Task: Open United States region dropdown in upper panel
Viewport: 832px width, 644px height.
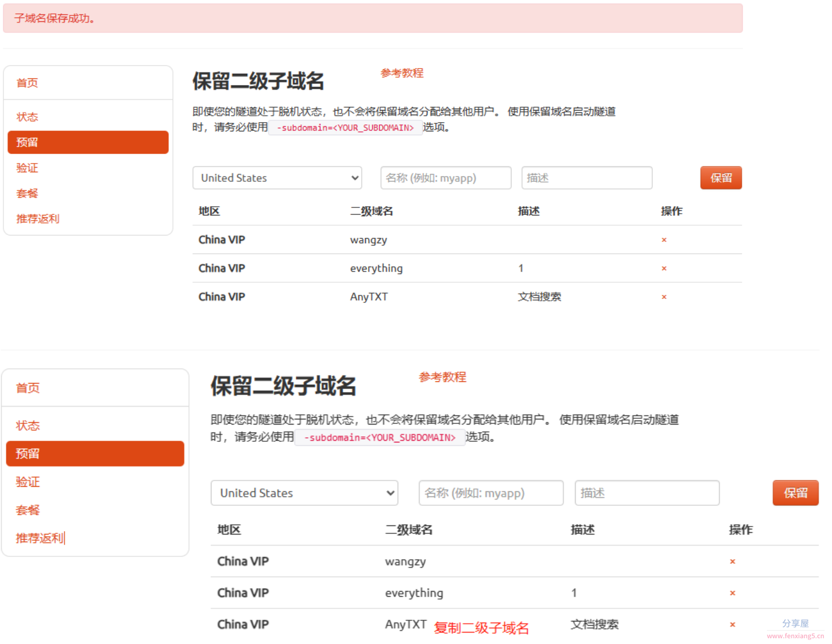Action: [x=277, y=178]
